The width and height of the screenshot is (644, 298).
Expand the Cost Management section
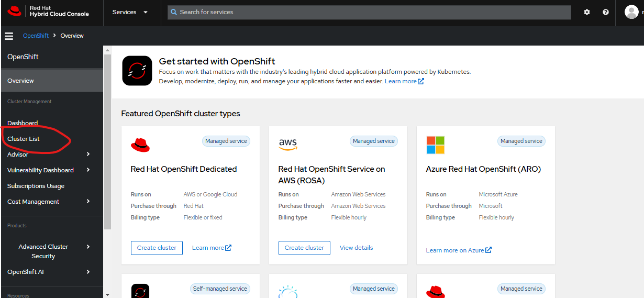tap(88, 202)
